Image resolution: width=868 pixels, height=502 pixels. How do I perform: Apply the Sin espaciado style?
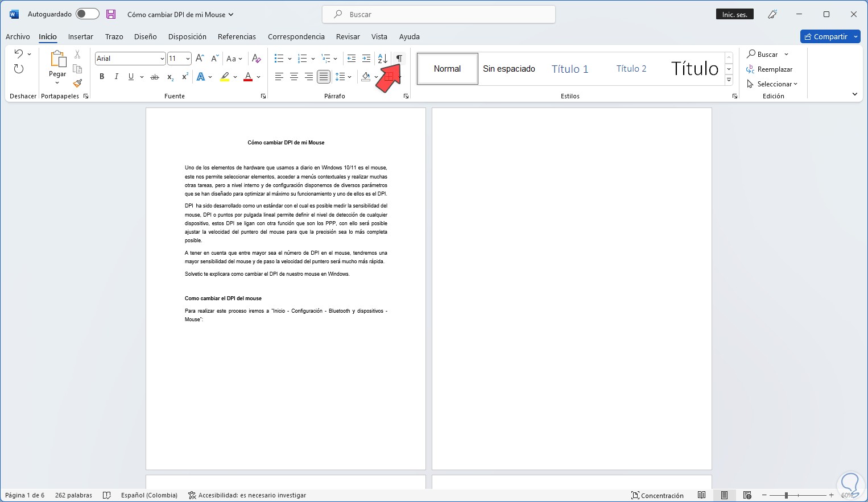coord(509,69)
